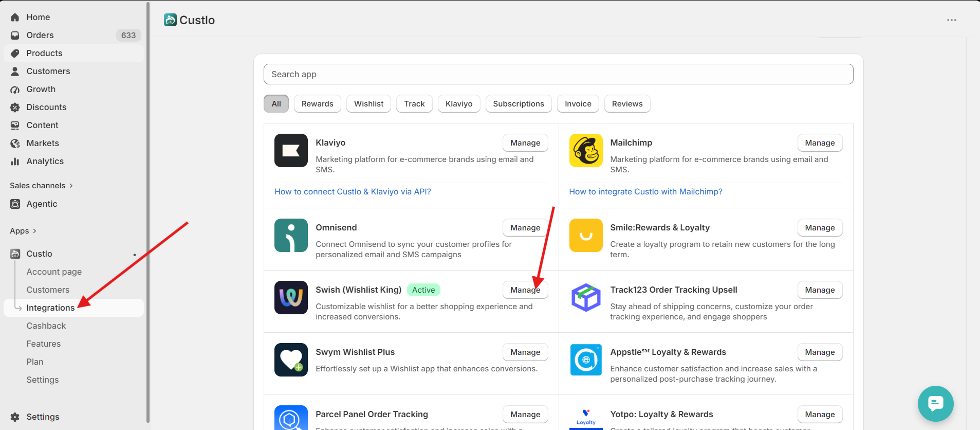This screenshot has height=430, width=980.
Task: Click the Klaviyo app logo
Action: [291, 151]
